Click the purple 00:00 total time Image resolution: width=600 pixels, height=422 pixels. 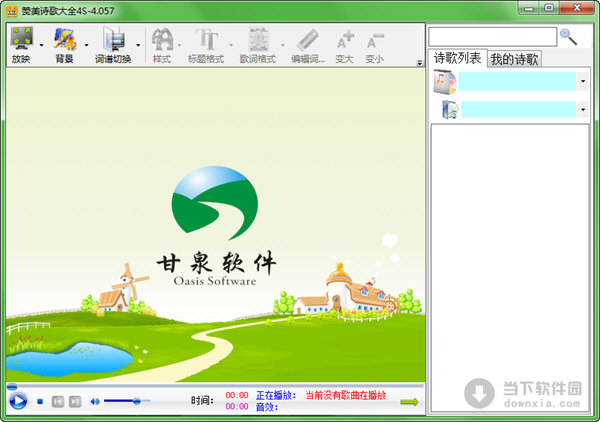237,406
